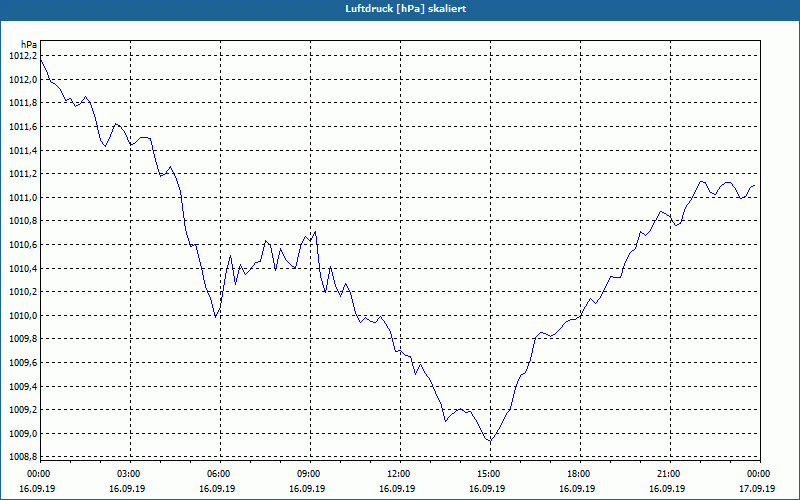The height and width of the screenshot is (500, 800).
Task: Select the 1012,2 y-axis label
Action: pos(23,56)
